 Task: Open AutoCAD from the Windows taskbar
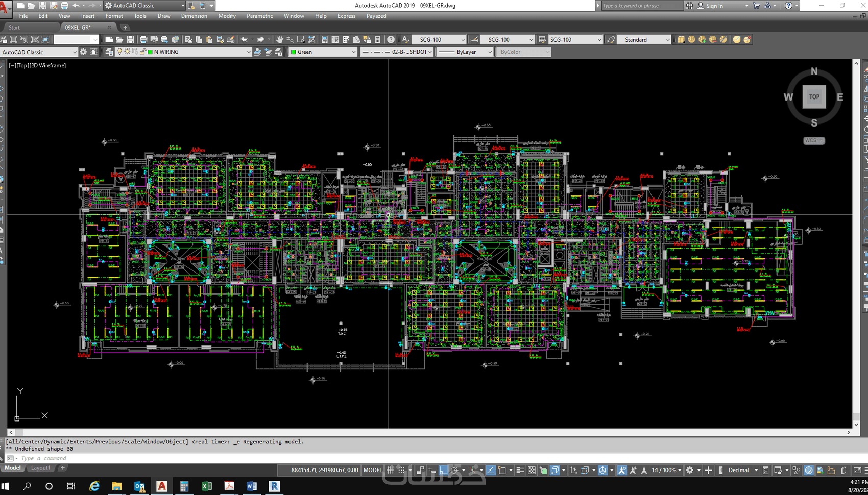[x=162, y=486]
